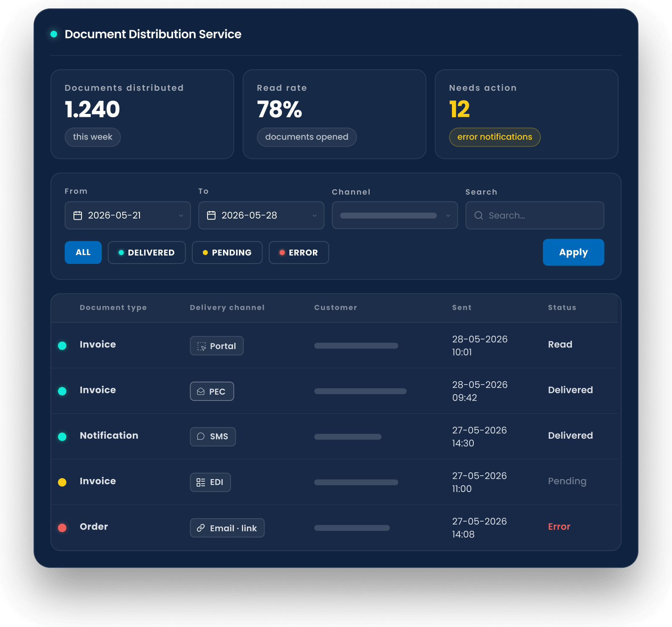
Task: Click the 'Email · link' channel badge
Action: [x=227, y=528]
